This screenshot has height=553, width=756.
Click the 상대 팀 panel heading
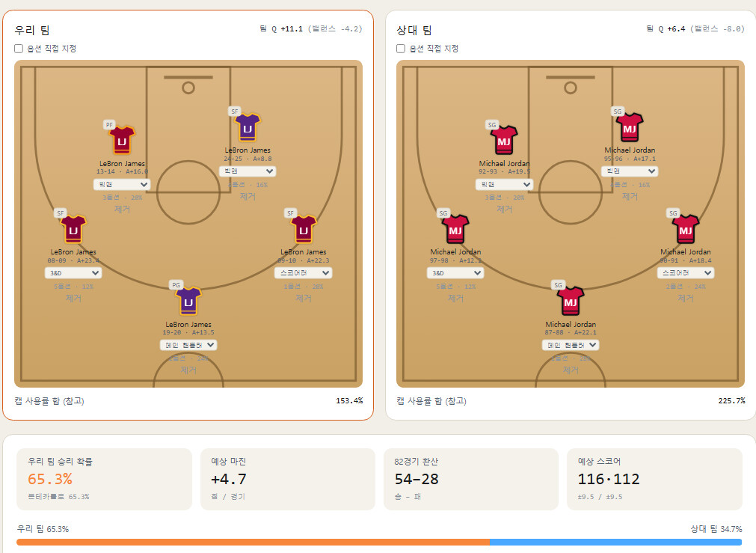pyautogui.click(x=414, y=30)
